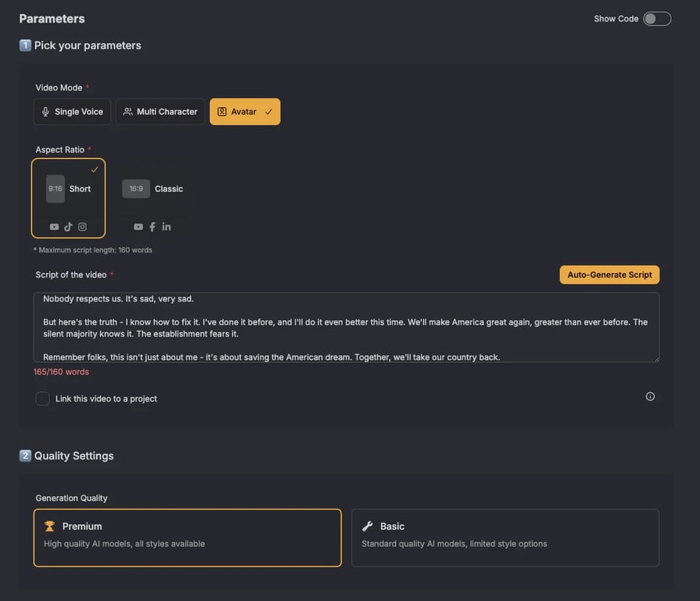Choose the Single Voice video mode
Viewport: 700px width, 601px height.
coord(72,112)
